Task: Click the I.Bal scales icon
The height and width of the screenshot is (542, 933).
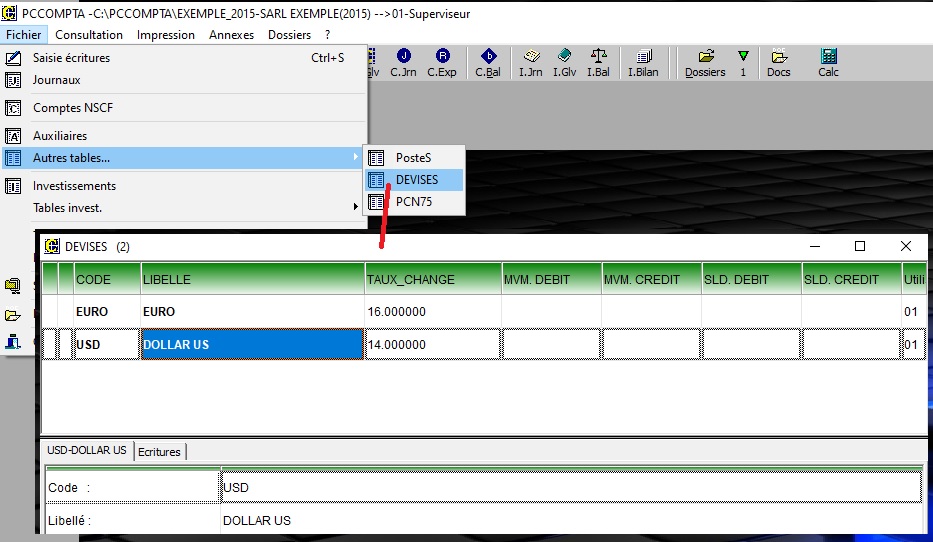Action: (x=598, y=62)
